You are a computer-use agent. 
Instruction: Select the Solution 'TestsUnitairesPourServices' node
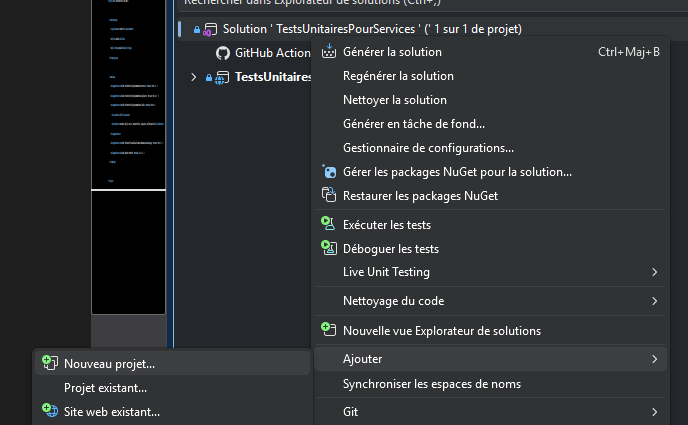coord(372,29)
